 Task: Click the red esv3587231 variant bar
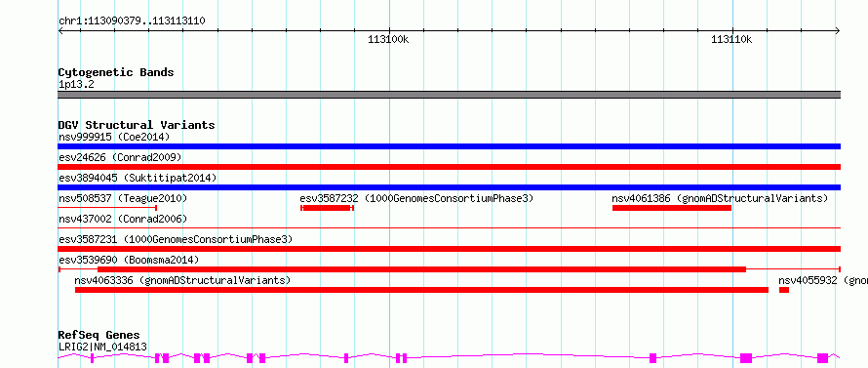[x=449, y=249]
